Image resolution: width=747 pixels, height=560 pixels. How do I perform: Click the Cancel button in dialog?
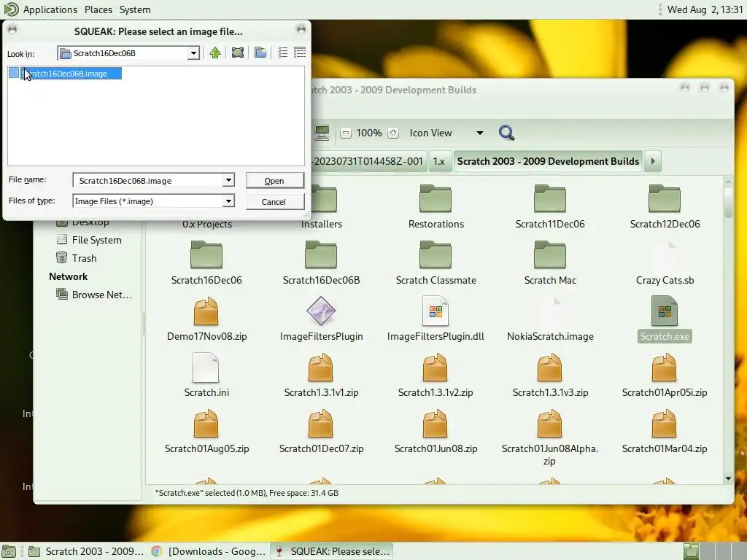274,202
